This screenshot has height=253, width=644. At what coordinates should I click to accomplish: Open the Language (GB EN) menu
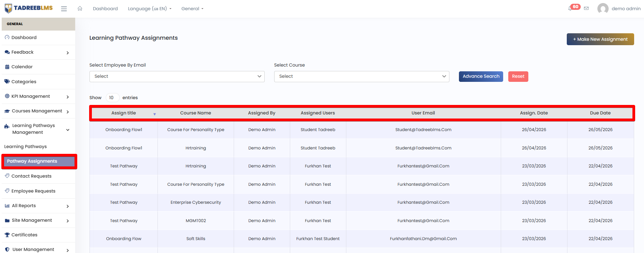coord(150,8)
